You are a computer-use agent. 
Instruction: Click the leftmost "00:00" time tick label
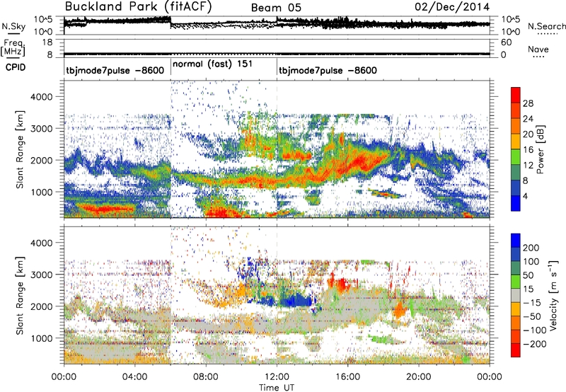(x=64, y=377)
